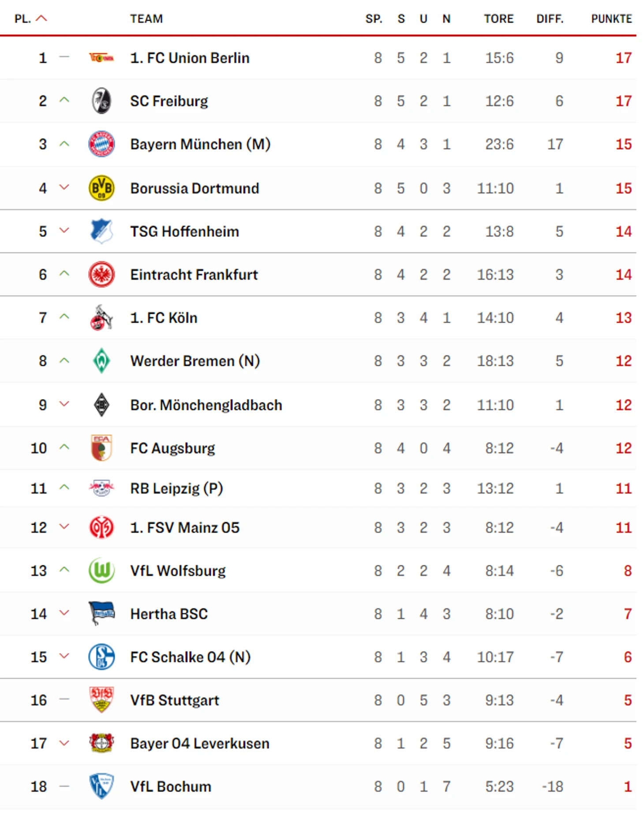Open the TSG Hoffenheim team link
644x816 pixels.
pos(184,232)
